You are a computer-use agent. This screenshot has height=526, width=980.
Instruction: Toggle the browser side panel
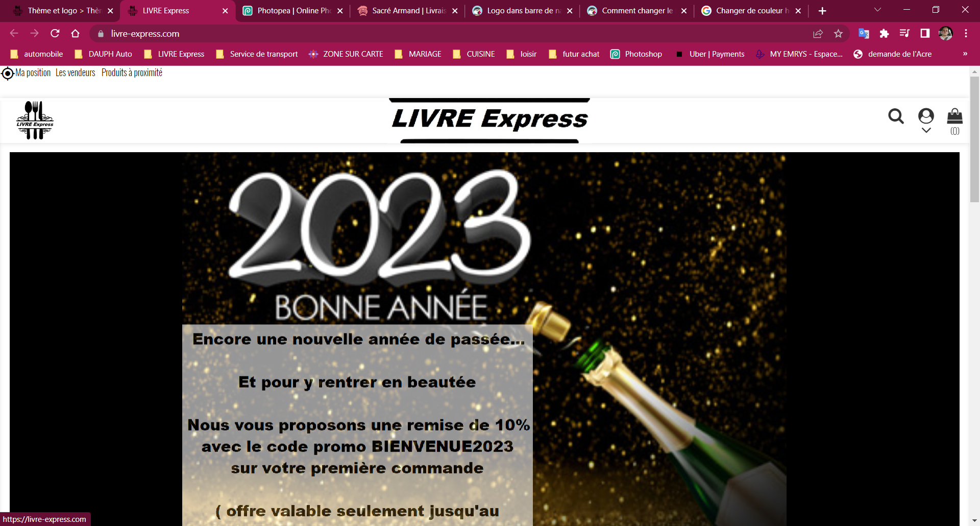pos(925,34)
